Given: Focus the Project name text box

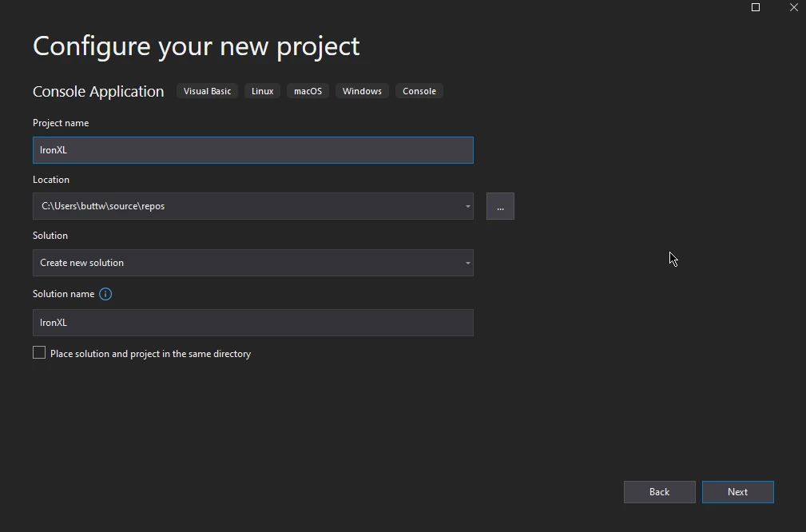Looking at the screenshot, I should [x=252, y=150].
